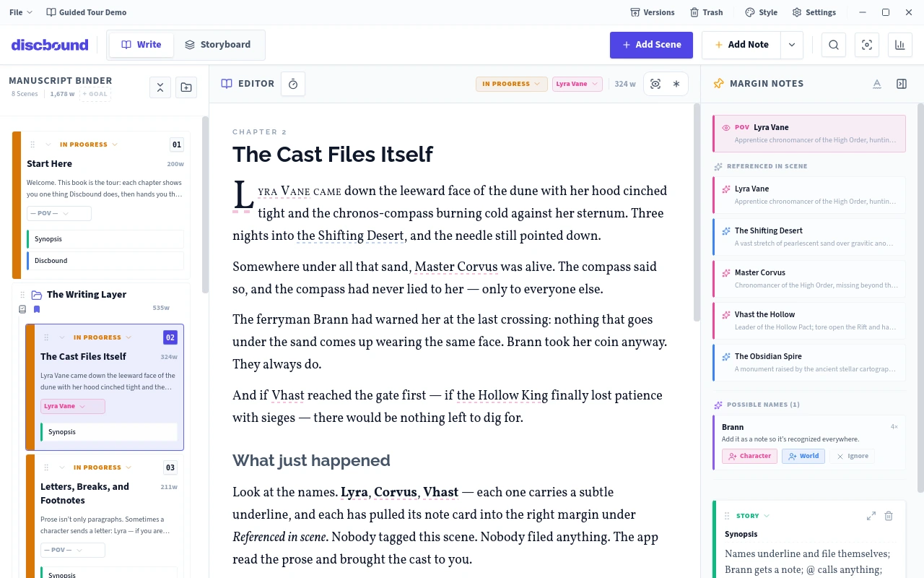Add a new folder to binder

[186, 87]
